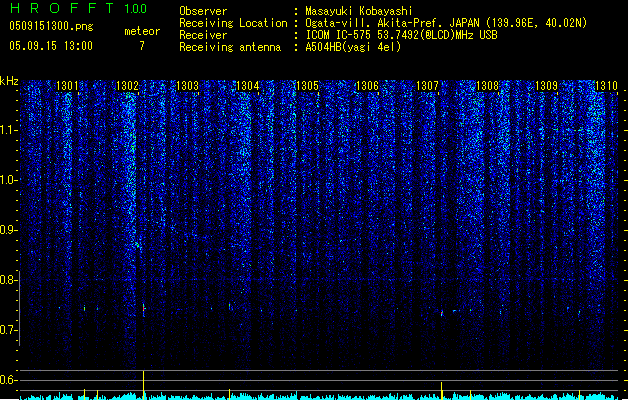This screenshot has height=400, width=629.
Task: Click the Observer label
Action: (203, 11)
